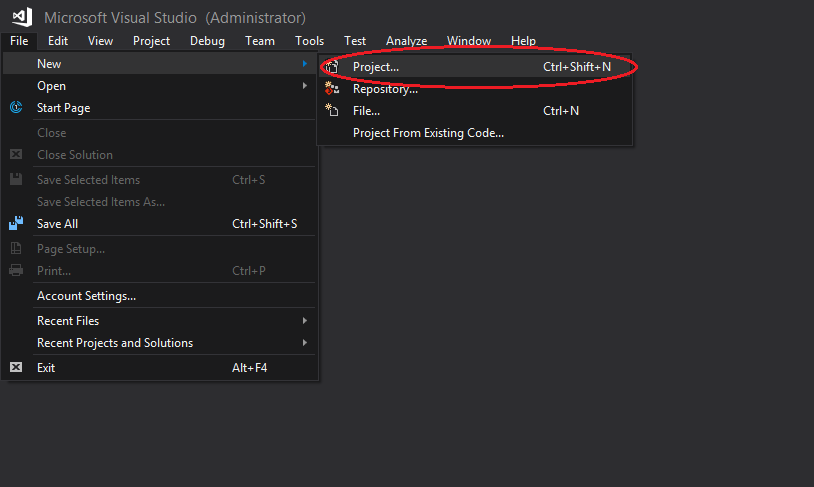Click the Save All disk icon
The width and height of the screenshot is (814, 487).
16,223
